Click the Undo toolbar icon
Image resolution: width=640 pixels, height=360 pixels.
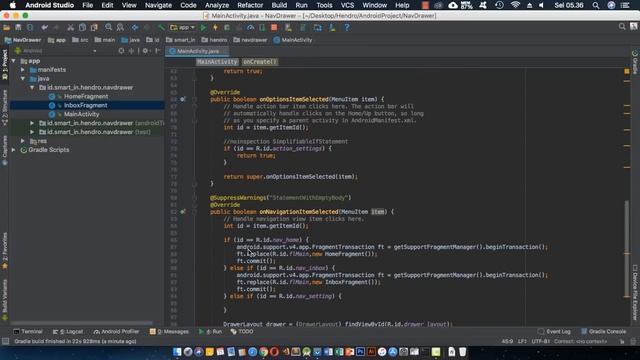(x=44, y=27)
